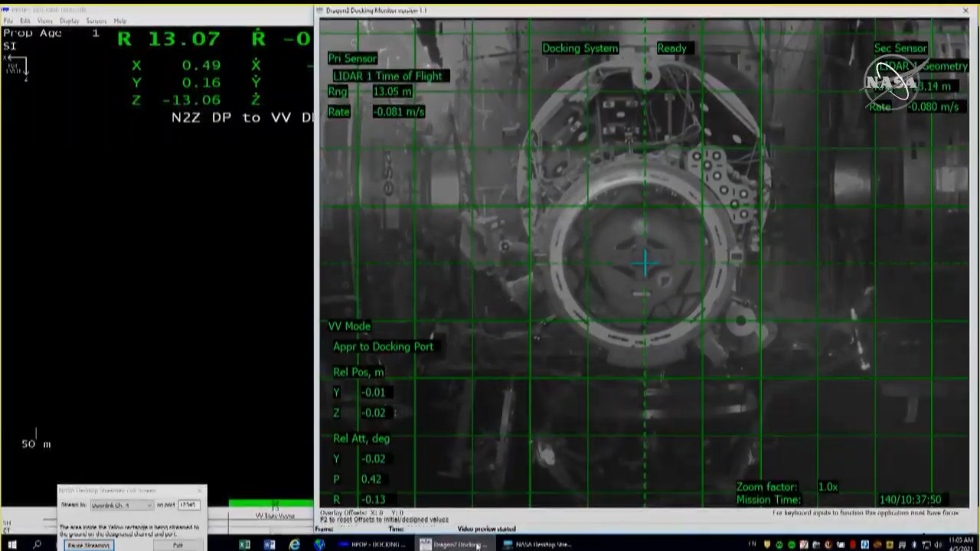Click the Mission Time value 140/10:37:50
The image size is (980, 551).
pyautogui.click(x=910, y=500)
